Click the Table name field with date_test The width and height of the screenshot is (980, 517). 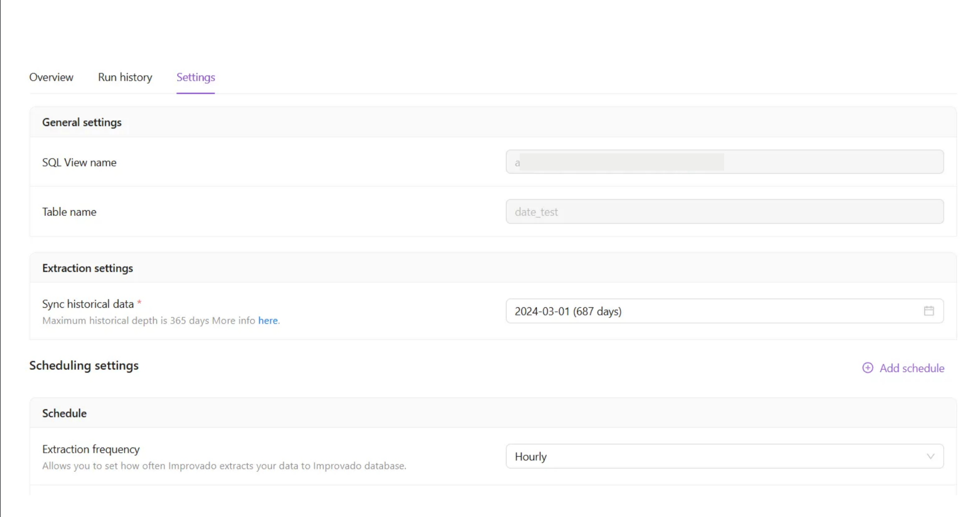[x=724, y=212]
